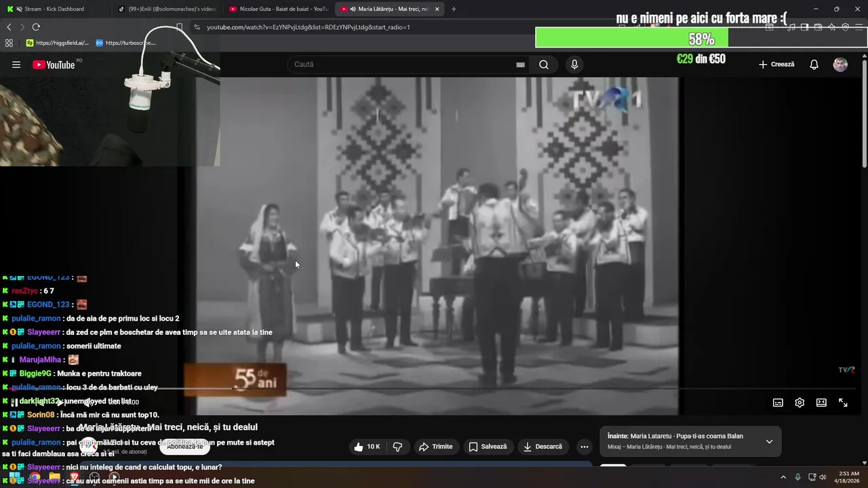Close the Maria Lătărețu tab
868x488 pixels.
pyautogui.click(x=437, y=9)
